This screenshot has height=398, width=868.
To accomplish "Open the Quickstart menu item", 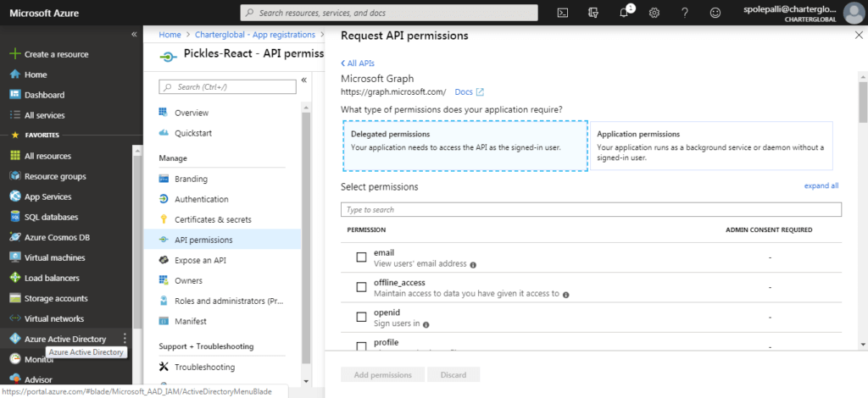I will pyautogui.click(x=193, y=133).
